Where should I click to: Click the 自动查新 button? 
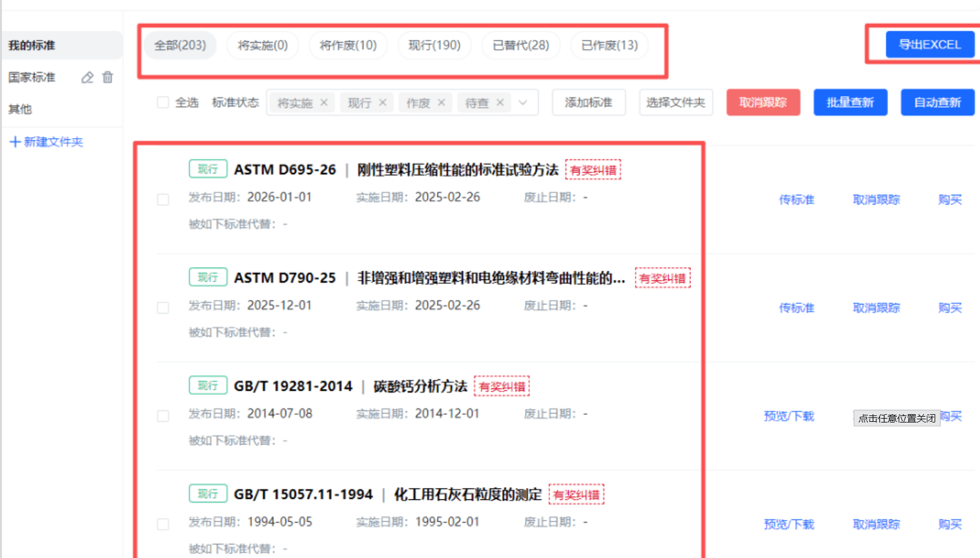(937, 103)
